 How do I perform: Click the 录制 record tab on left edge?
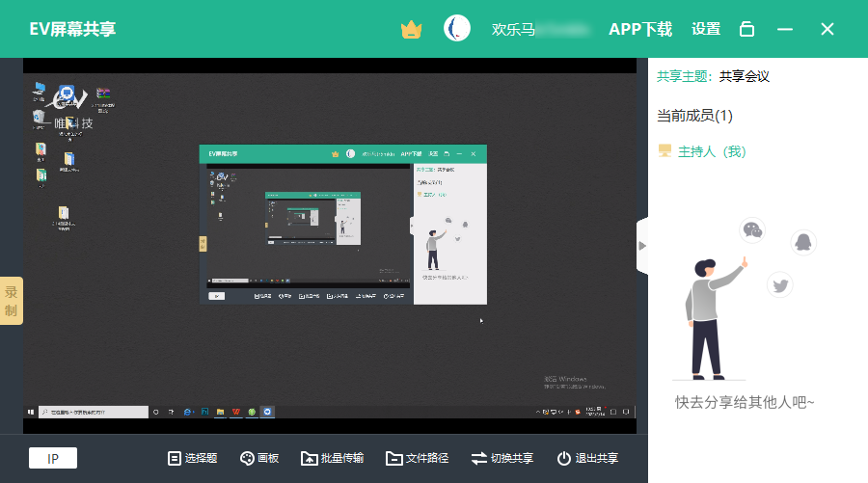point(12,301)
